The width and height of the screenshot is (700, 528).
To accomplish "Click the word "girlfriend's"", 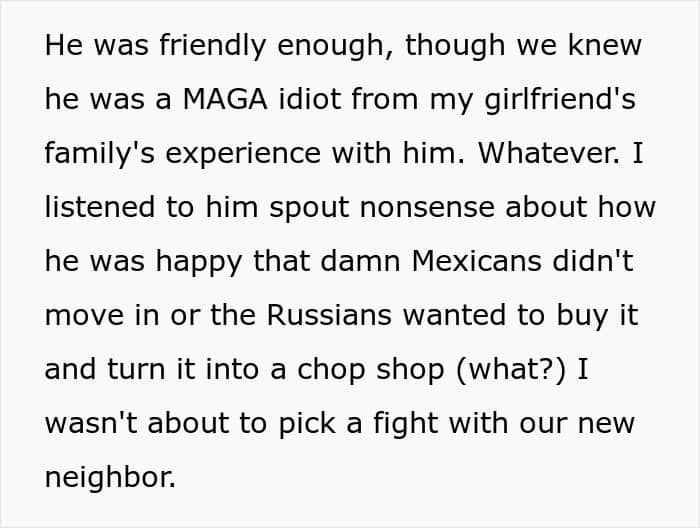I will click(560, 100).
